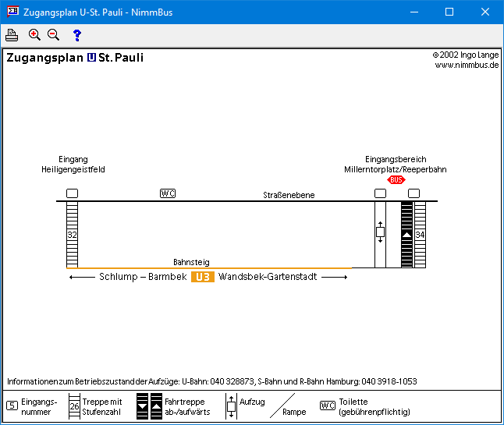Click the Heiligengeistfeld entrance marker box
Viewport: 504px width, 425px height.
(72, 193)
